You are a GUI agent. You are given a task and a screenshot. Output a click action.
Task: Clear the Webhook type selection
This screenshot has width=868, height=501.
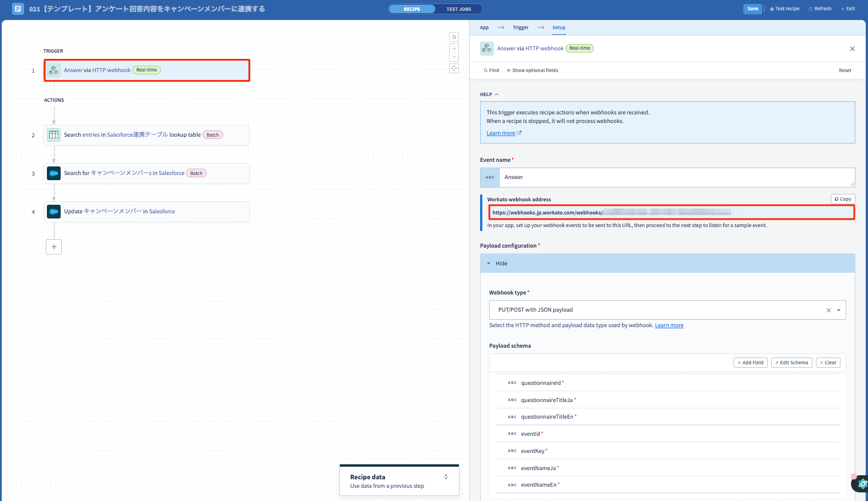pyautogui.click(x=828, y=310)
